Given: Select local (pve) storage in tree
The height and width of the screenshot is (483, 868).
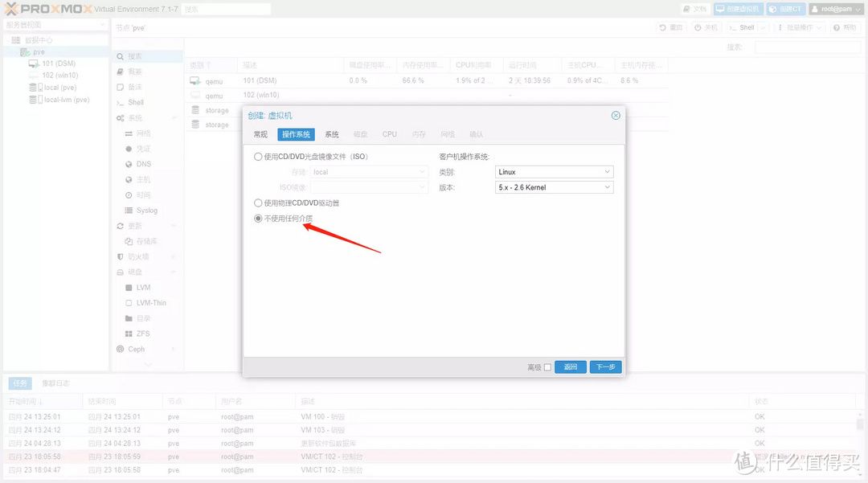Looking at the screenshot, I should coord(59,88).
